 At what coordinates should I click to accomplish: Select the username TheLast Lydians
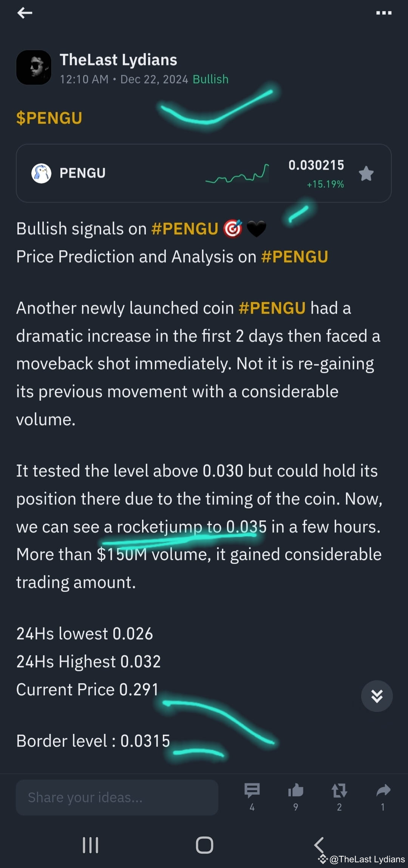[x=119, y=59]
